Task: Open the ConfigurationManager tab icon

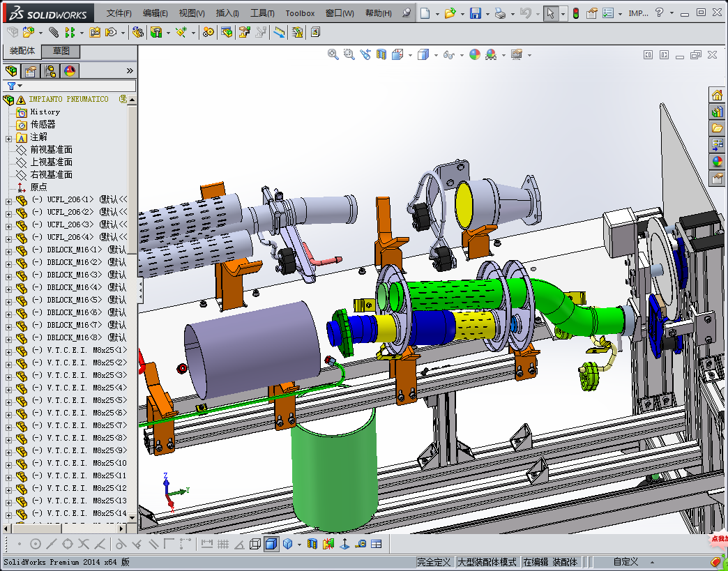Action: [x=50, y=71]
